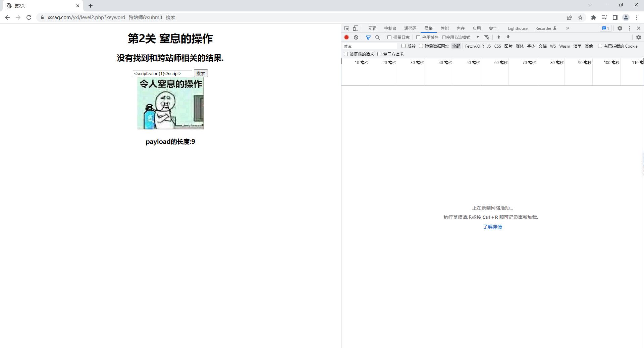
Task: Open the Lighthouse tab
Action: (x=518, y=28)
